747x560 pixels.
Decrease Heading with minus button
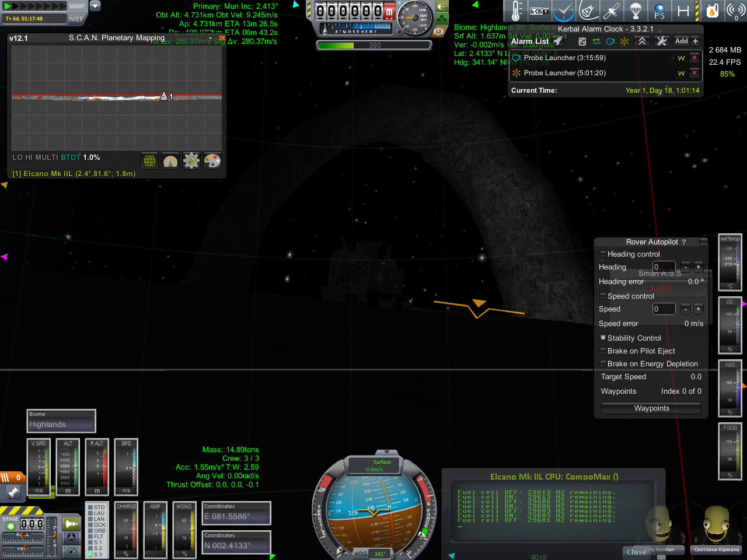[x=686, y=267]
